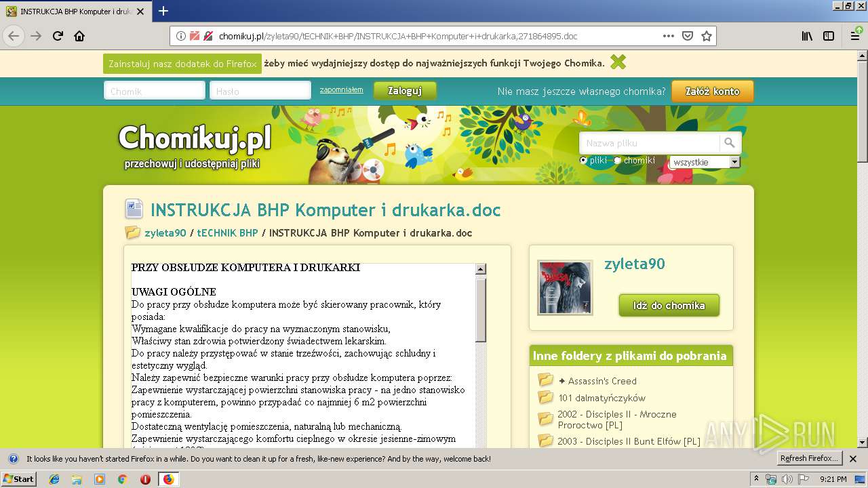868x488 pixels.
Task: Open Windows Explorer from the taskbar
Action: pyautogui.click(x=77, y=479)
